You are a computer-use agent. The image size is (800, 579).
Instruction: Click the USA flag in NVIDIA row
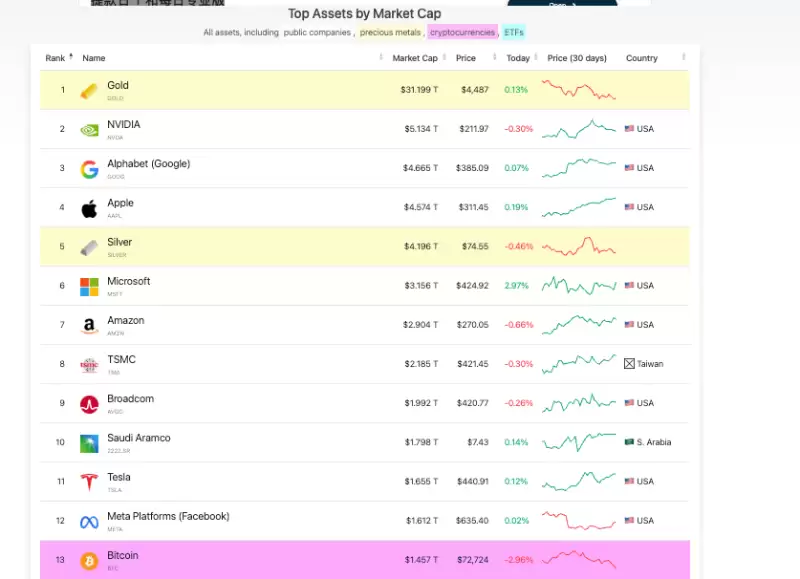[x=629, y=129]
